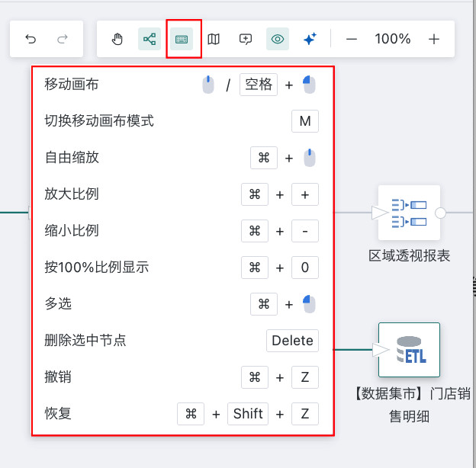Click the 100% zoom level value

tap(393, 39)
